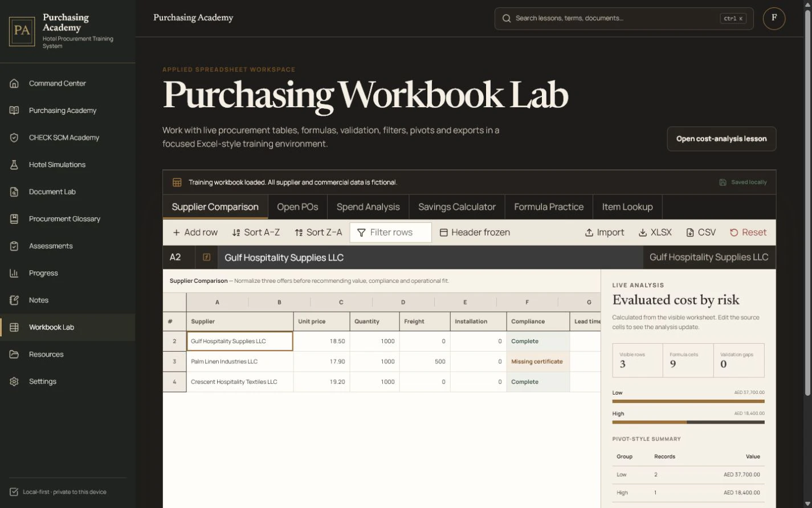Screen dimensions: 812x508
Task: Click the High risk cost bar
Action: (x=688, y=422)
